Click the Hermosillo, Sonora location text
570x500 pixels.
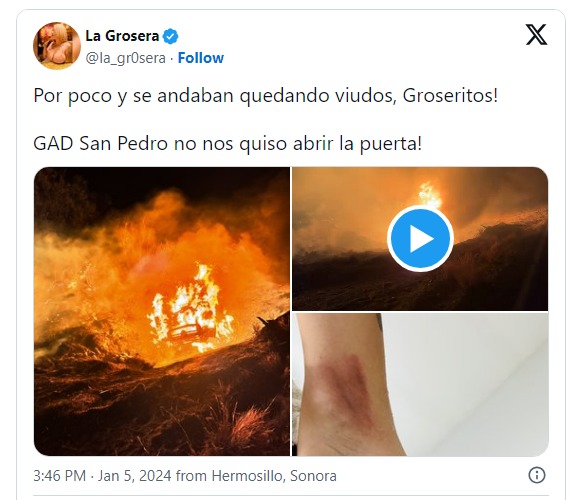click(x=274, y=476)
